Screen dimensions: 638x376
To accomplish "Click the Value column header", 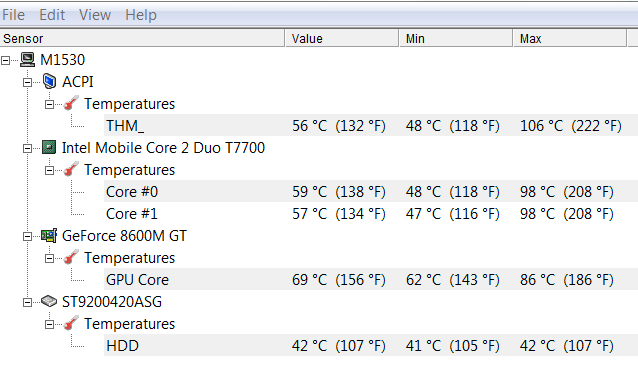I will 342,38.
